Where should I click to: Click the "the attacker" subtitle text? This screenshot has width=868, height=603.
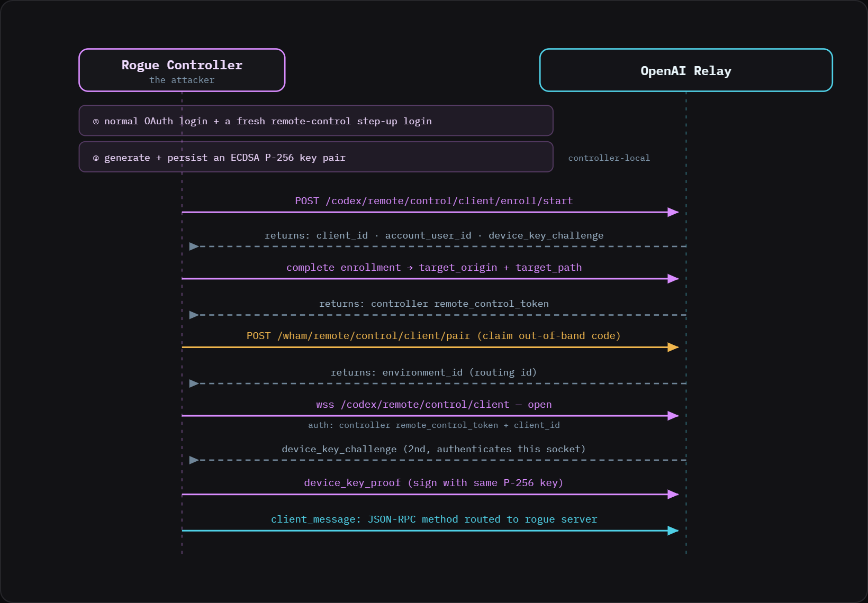coord(182,80)
